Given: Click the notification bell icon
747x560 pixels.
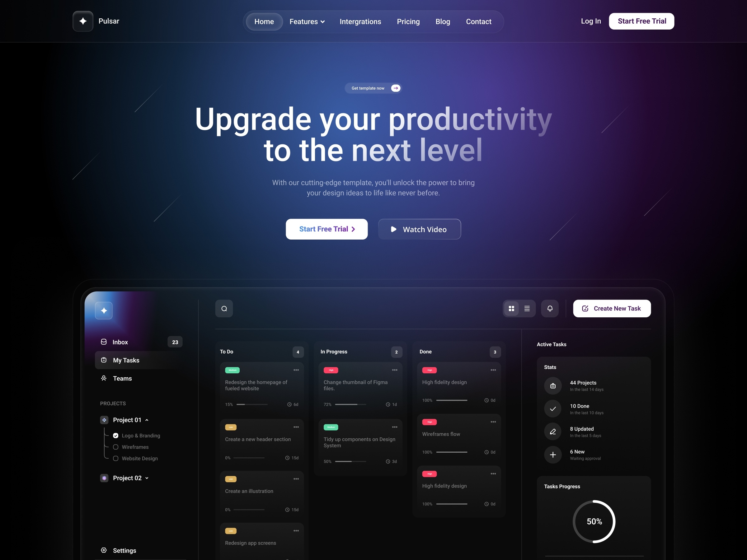Looking at the screenshot, I should tap(550, 308).
